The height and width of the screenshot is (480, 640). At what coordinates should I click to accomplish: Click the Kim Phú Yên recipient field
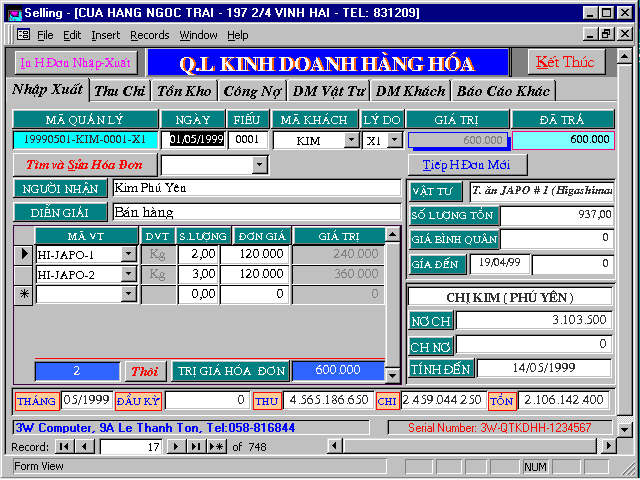click(x=257, y=189)
